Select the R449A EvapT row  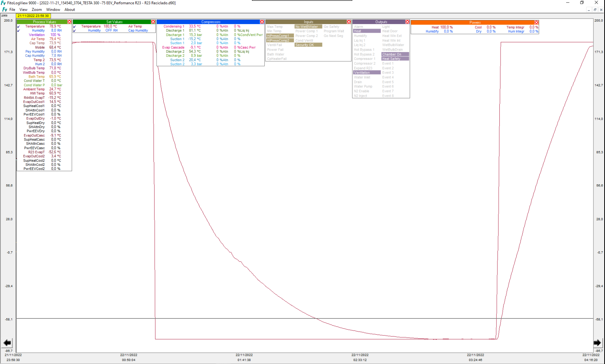pos(44,98)
